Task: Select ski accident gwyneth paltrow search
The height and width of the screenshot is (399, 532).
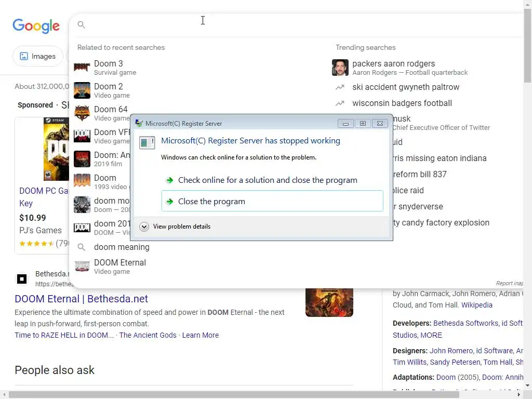Action: pos(406,87)
